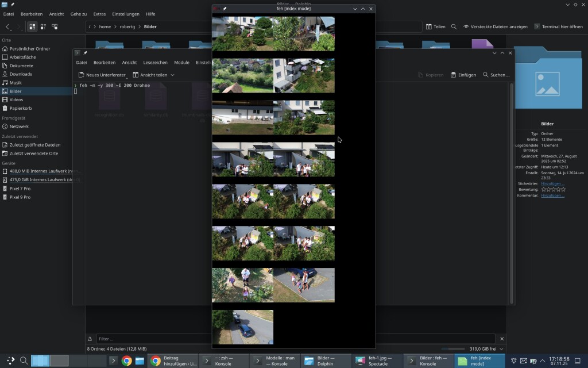Click the Dolphin search magnifier icon
This screenshot has width=588, height=368.
(454, 26)
